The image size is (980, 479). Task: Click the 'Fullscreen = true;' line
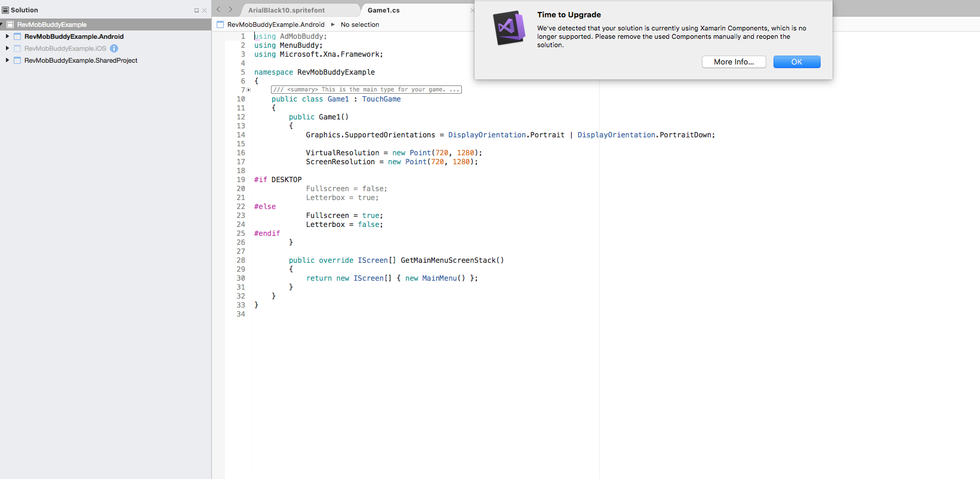point(345,216)
